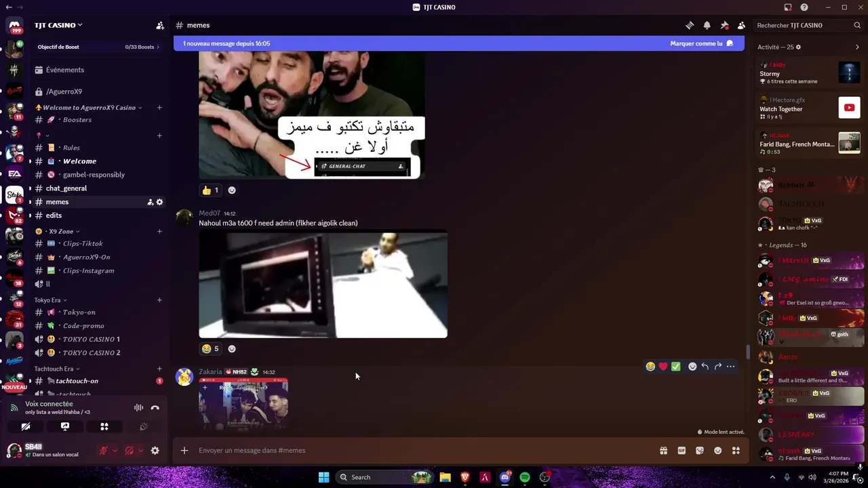
Task: Open Objectif de Boost progress bar
Action: pyautogui.click(x=98, y=47)
